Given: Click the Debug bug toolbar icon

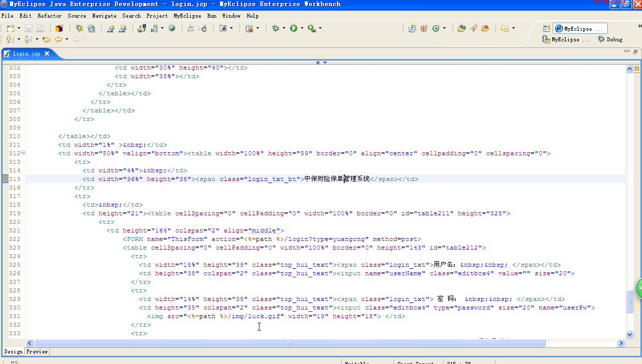Looking at the screenshot, I should click(x=276, y=28).
